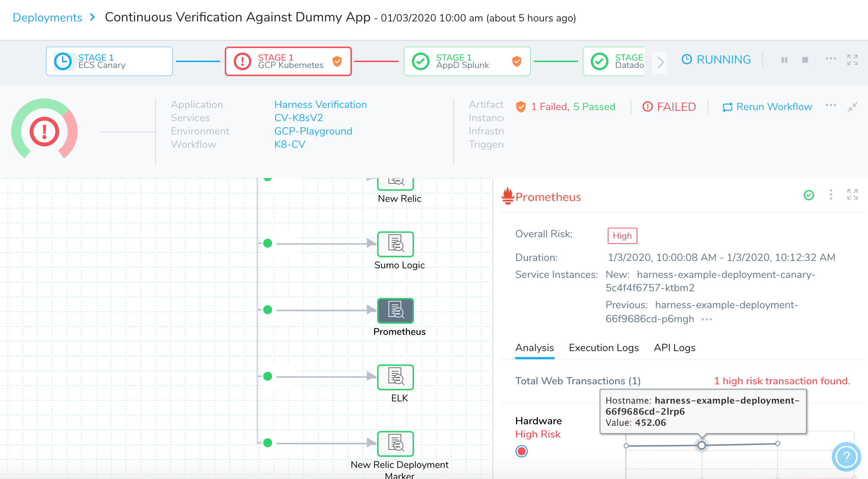868x479 pixels.
Task: Select the Prometheus verification step node
Action: coord(396,311)
